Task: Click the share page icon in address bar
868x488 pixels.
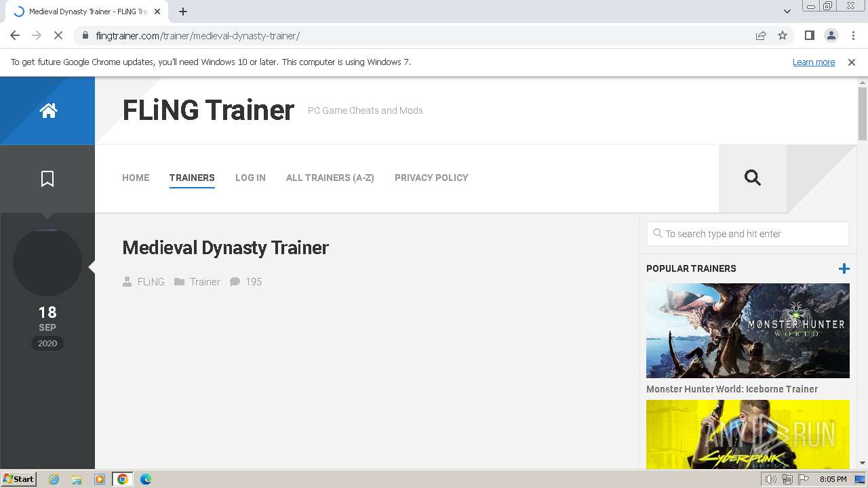Action: (761, 35)
